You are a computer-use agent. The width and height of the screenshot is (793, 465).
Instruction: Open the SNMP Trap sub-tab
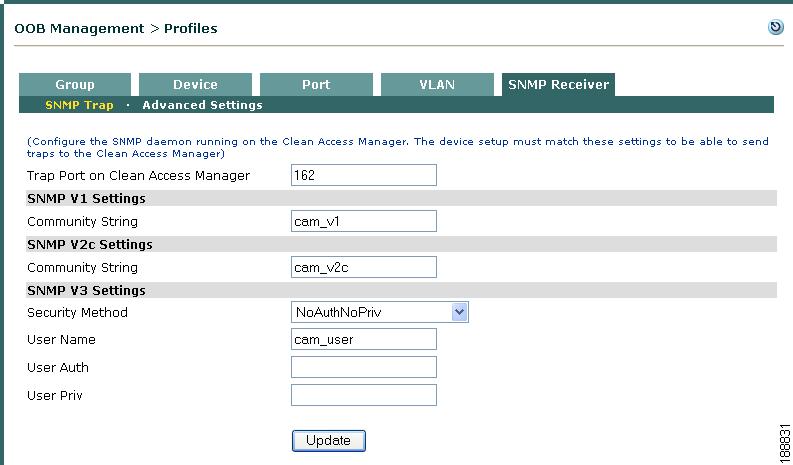coord(79,105)
